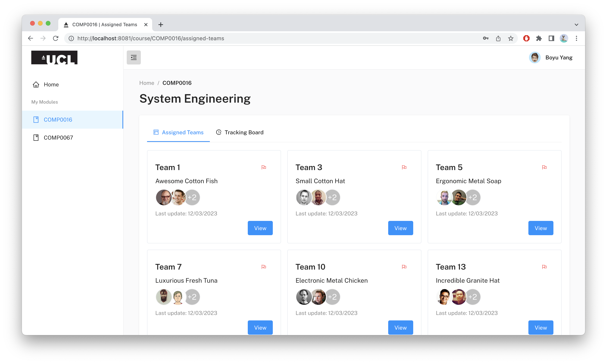View Team 10 details
The image size is (607, 364).
coord(400,327)
